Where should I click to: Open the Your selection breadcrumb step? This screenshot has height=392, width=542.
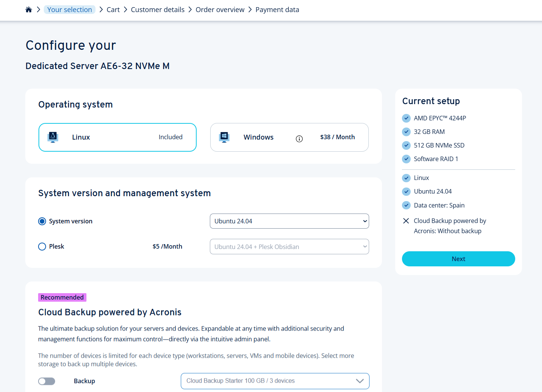69,9
